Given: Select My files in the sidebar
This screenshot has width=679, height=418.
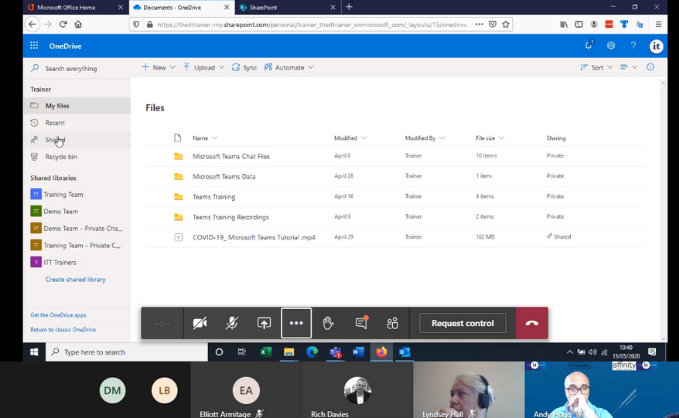Looking at the screenshot, I should click(x=77, y=106).
